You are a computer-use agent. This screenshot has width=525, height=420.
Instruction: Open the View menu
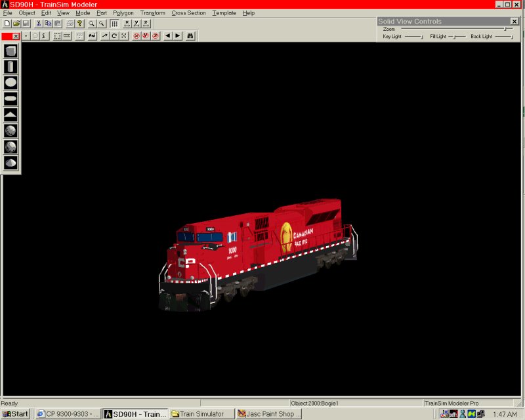click(63, 12)
